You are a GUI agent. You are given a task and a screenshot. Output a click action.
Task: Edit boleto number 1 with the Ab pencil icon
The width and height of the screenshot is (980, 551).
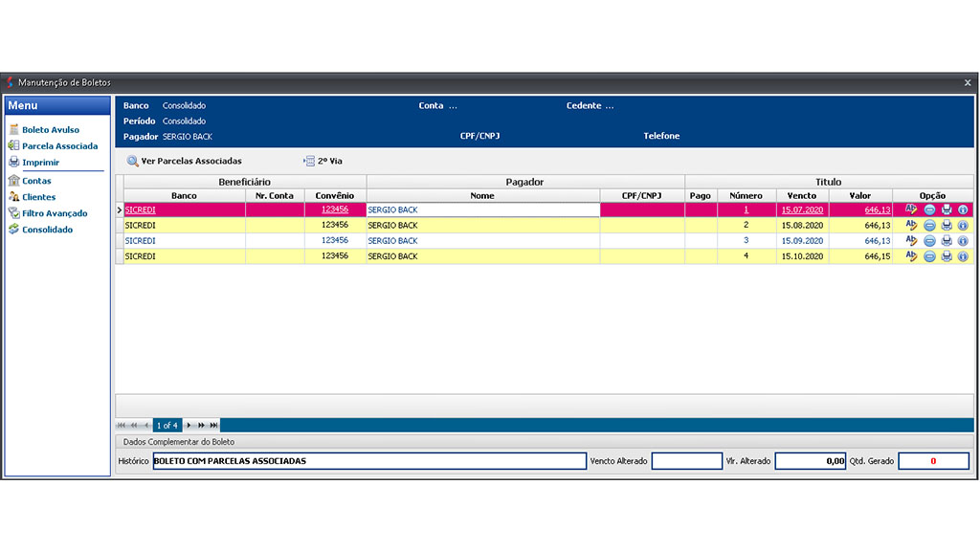pos(911,209)
